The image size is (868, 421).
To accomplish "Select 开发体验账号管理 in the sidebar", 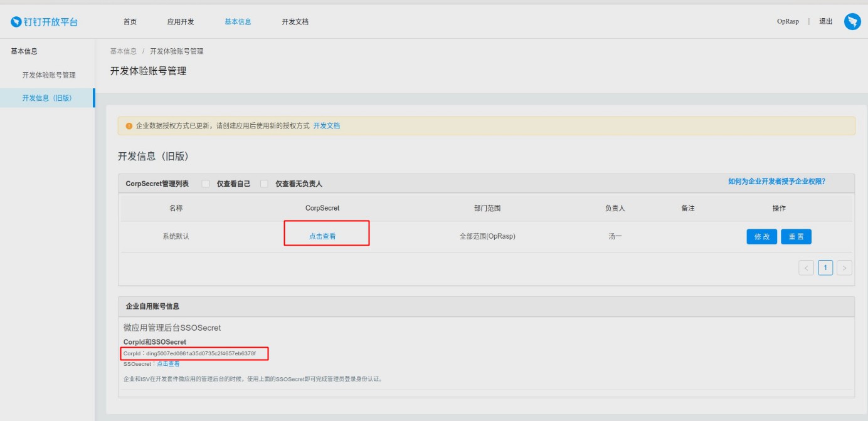I will [49, 75].
